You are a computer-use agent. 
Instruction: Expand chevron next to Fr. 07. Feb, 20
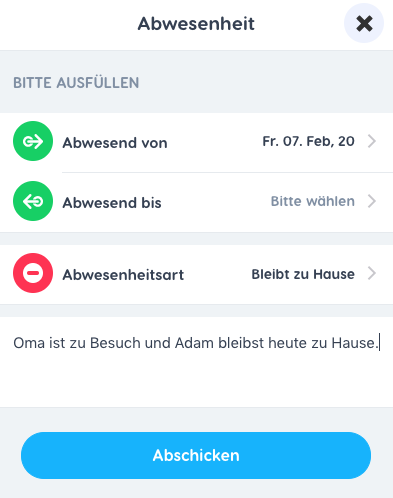point(372,141)
